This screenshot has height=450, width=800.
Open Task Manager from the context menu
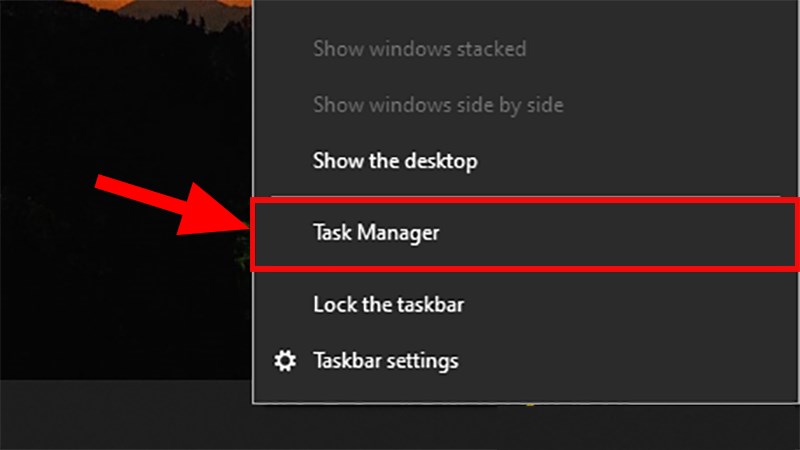tap(376, 233)
